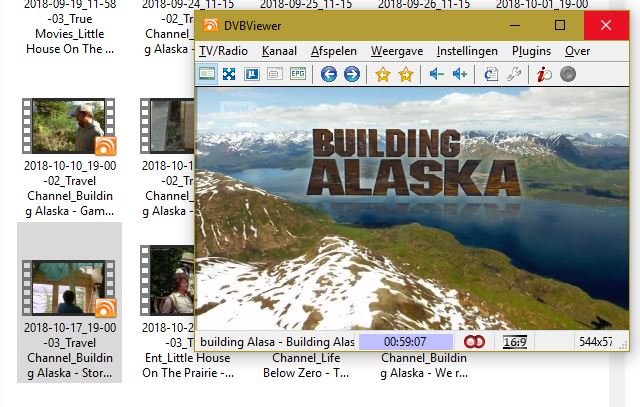640x407 pixels.
Task: Minimize the DVBViewer window
Action: 515,25
